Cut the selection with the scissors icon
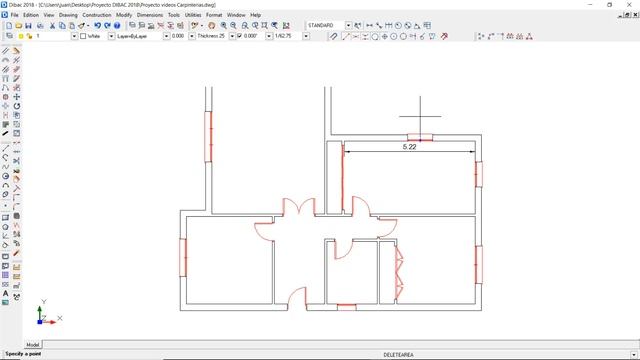 coord(52,25)
